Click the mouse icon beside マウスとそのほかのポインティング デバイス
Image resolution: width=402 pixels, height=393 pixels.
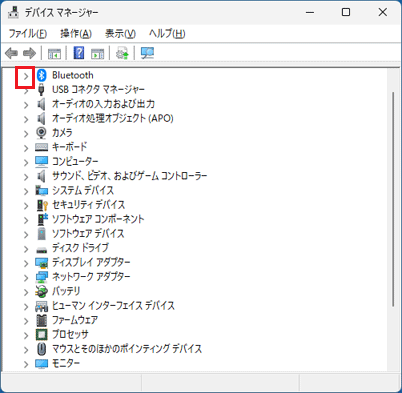click(x=41, y=349)
